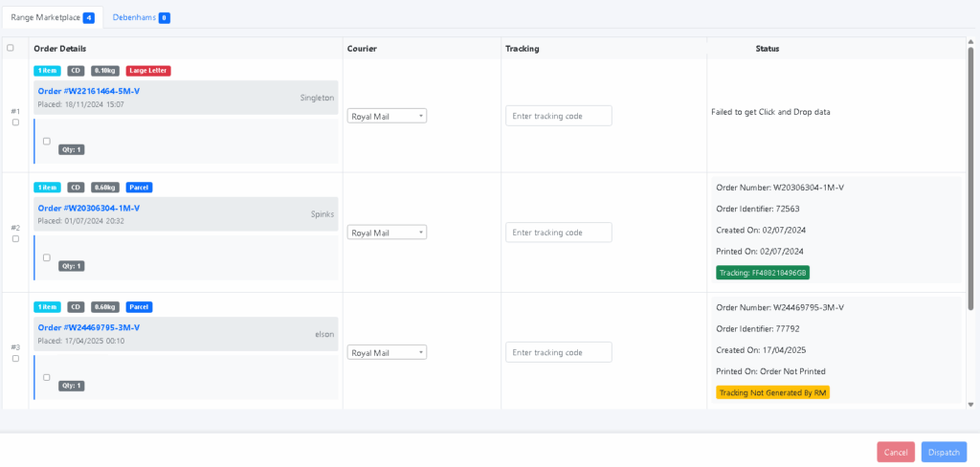Select the Range Marketplace tab
This screenshot has width=980, height=467.
[x=52, y=17]
